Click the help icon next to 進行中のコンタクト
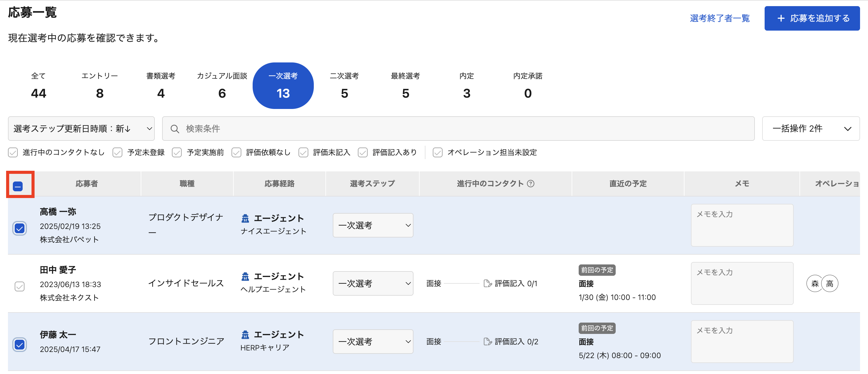This screenshot has height=374, width=868. [530, 183]
